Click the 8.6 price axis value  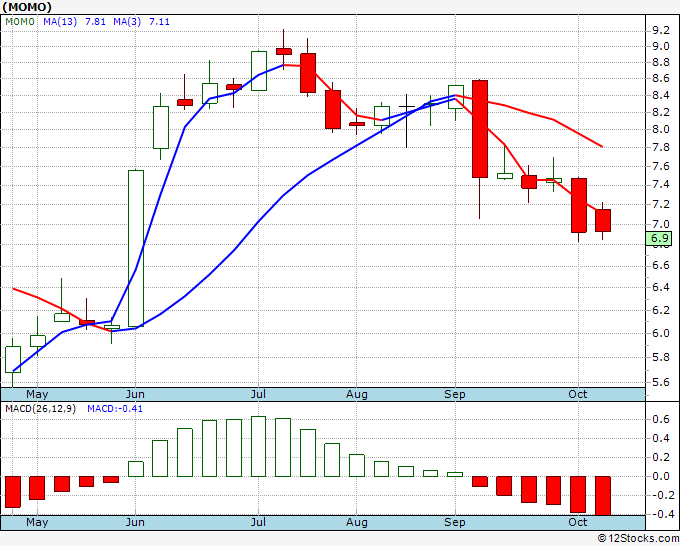click(661, 78)
